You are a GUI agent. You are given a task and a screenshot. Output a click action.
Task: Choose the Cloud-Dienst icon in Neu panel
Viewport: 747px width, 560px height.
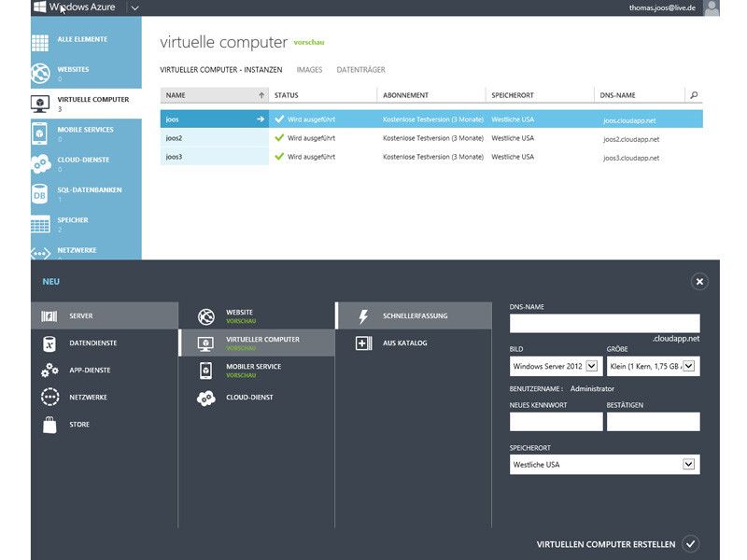click(x=206, y=399)
